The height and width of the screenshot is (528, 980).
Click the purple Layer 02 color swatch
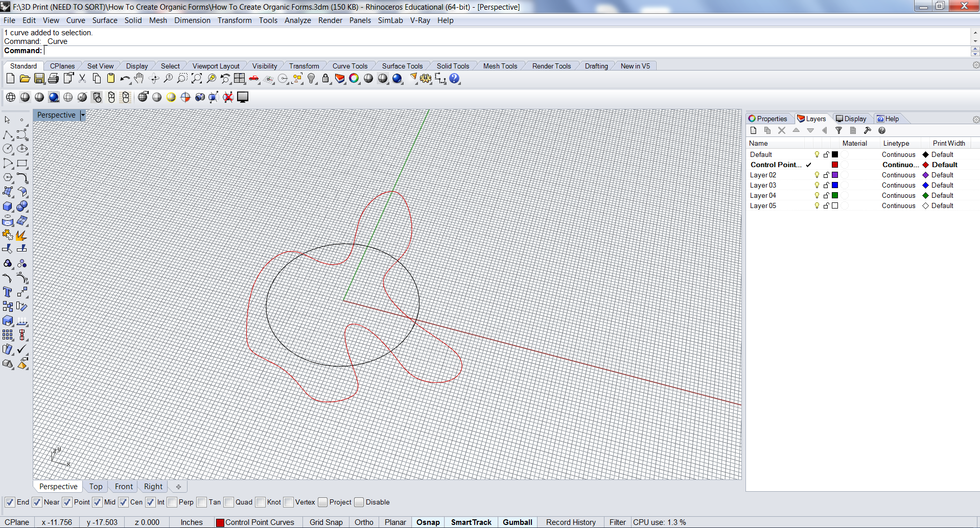click(835, 175)
